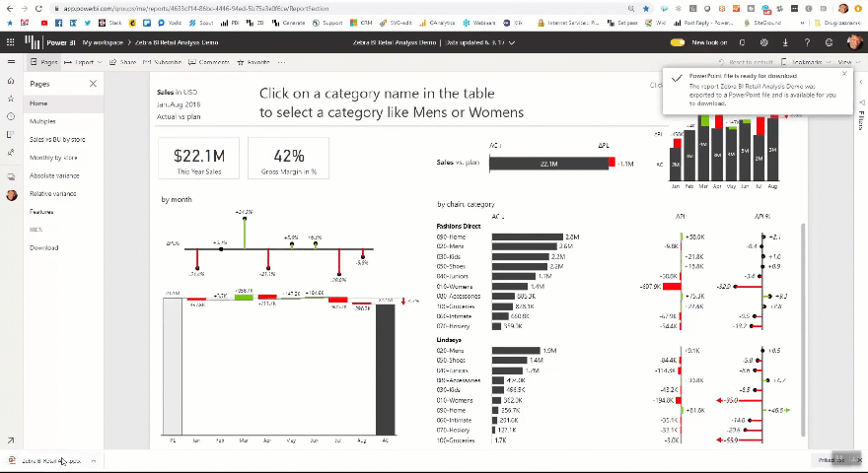868x473 pixels.
Task: Mark report as Favorite
Action: pyautogui.click(x=253, y=62)
